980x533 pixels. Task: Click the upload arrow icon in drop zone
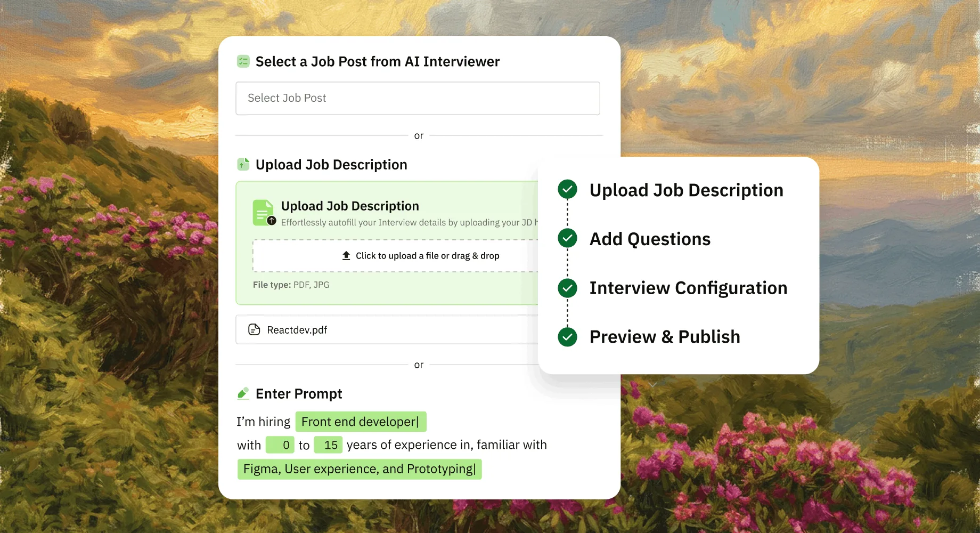(x=346, y=256)
